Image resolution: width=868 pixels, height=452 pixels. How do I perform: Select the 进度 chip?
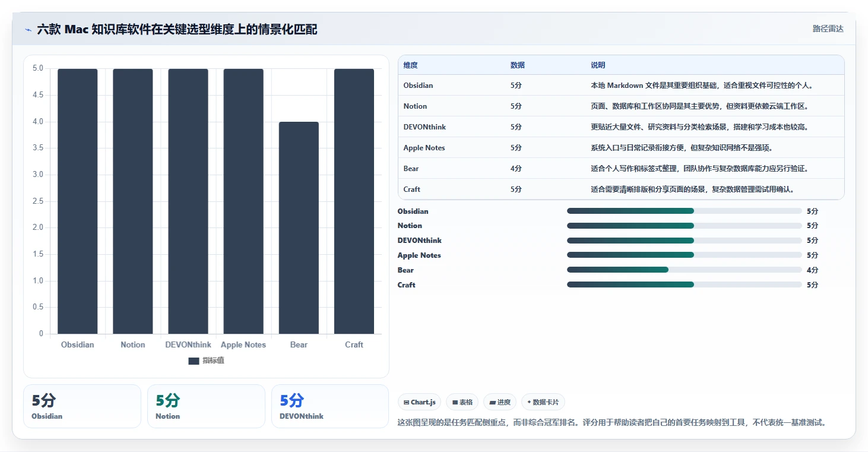point(500,402)
